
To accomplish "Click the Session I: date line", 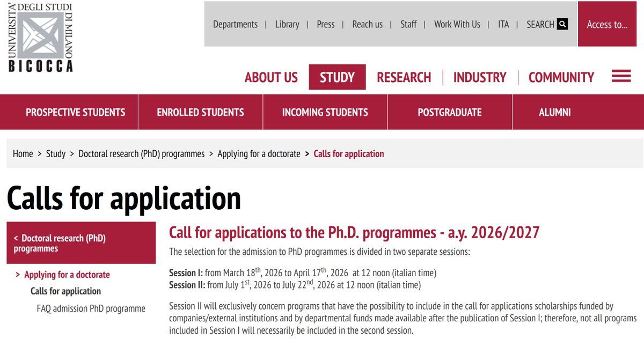I will 303,272.
